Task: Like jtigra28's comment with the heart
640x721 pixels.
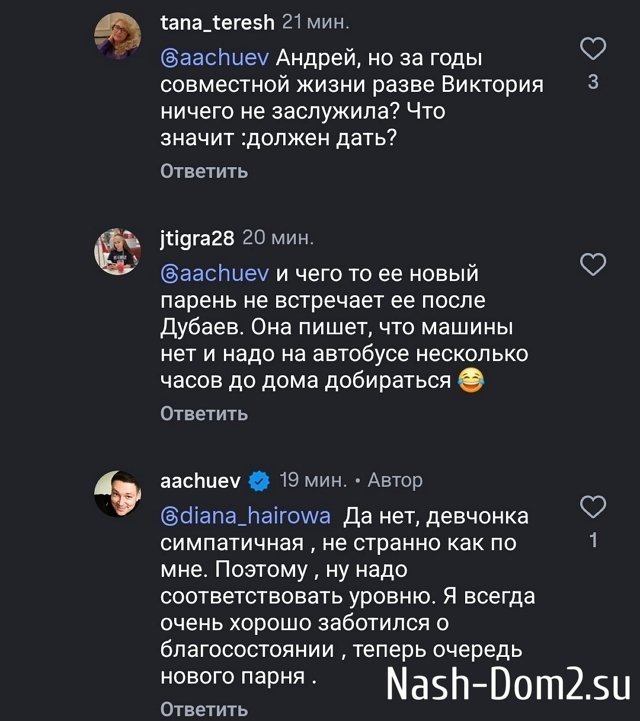Action: [593, 264]
